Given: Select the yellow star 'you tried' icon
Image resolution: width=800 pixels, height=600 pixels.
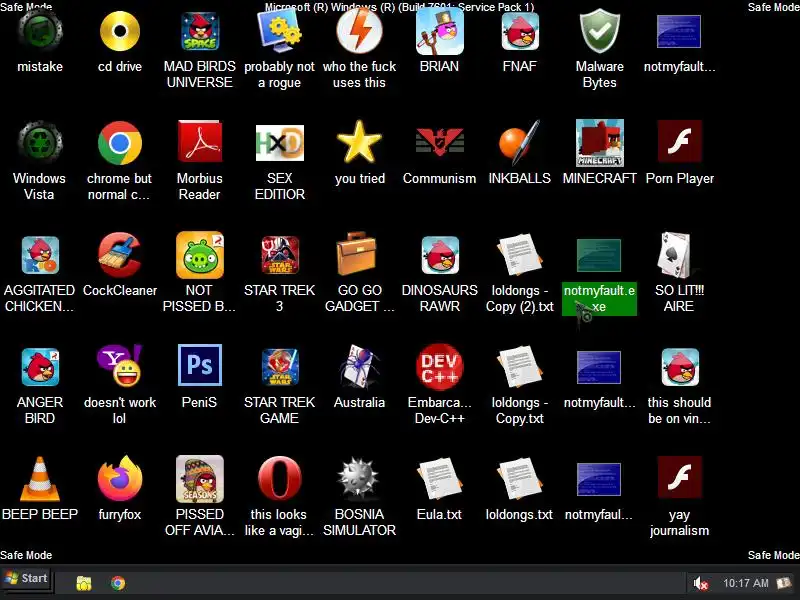Looking at the screenshot, I should click(360, 142).
